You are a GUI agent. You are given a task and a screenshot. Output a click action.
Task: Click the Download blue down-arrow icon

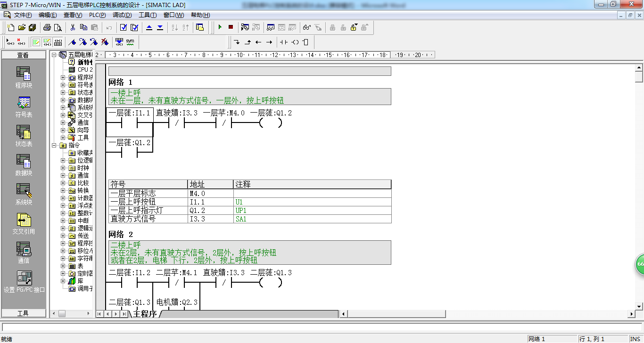coord(160,27)
